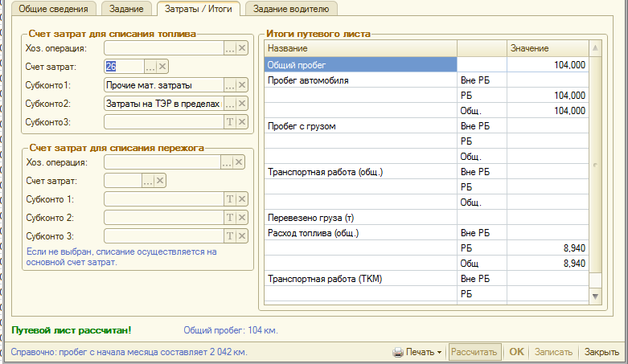Open account selection for Счет затрат 26
Screen dimensions: 628x364
tap(149, 67)
